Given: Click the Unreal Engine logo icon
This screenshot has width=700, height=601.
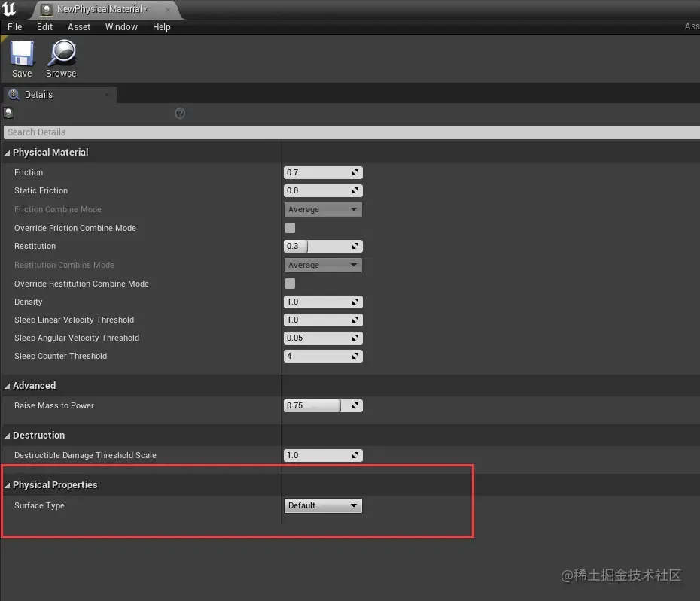Looking at the screenshot, I should (8, 8).
